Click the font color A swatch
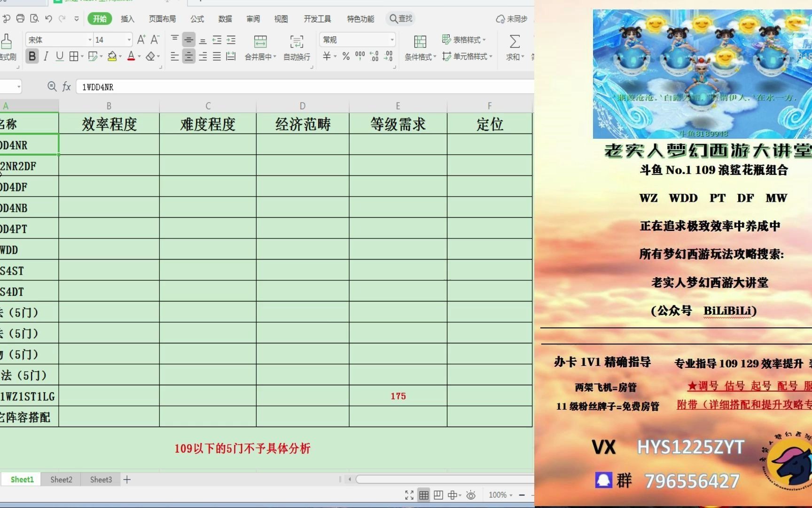This screenshot has height=508, width=812. (x=131, y=56)
